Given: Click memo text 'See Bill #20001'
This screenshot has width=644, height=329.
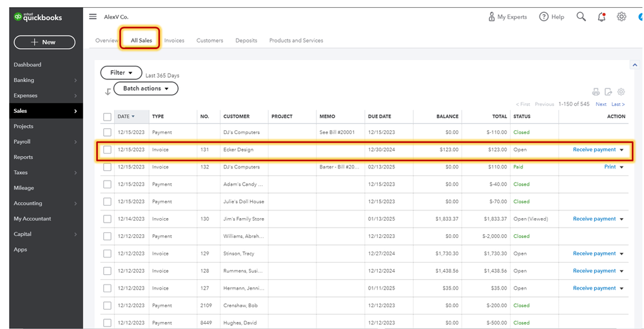Looking at the screenshot, I should click(x=337, y=132).
